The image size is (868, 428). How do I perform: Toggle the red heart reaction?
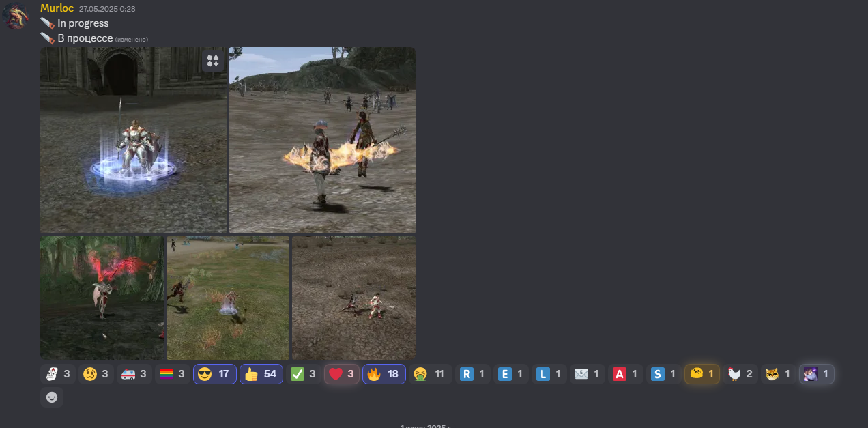pos(342,374)
